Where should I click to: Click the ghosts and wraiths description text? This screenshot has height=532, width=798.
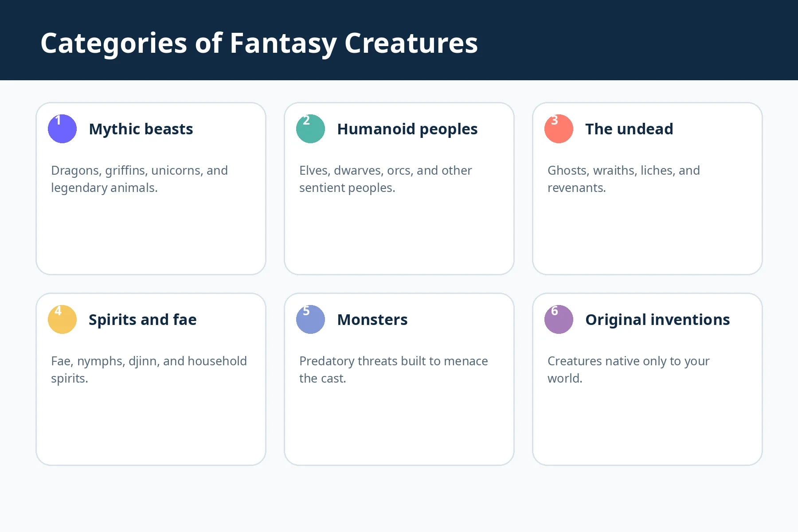pos(624,179)
